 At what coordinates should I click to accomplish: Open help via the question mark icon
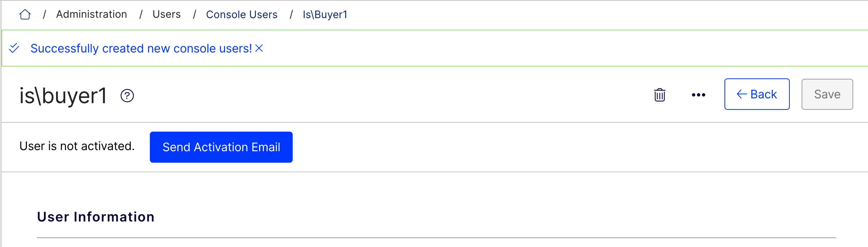[x=127, y=96]
